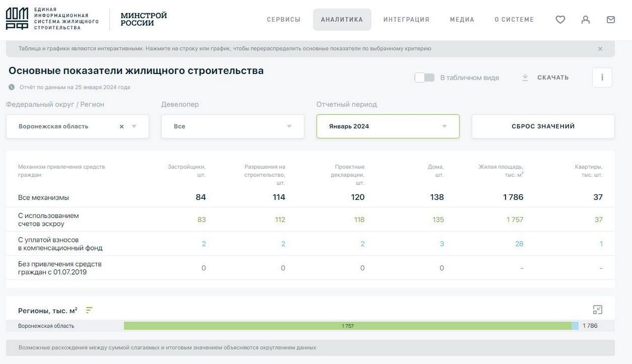Click the escrow permits value 112
This screenshot has height=364, width=632.
click(280, 219)
